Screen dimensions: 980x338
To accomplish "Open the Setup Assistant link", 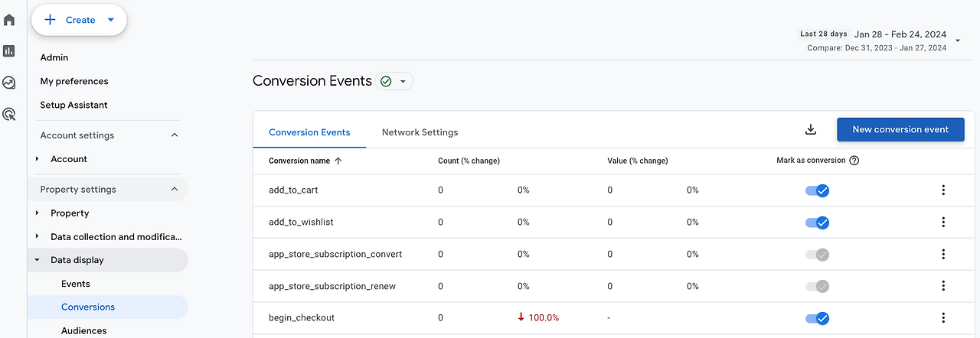I will tap(73, 105).
